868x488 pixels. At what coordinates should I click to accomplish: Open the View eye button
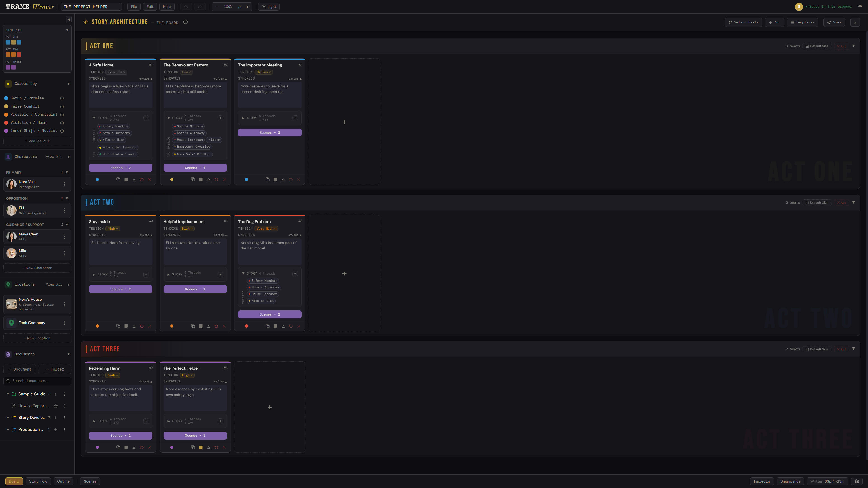[x=834, y=22]
